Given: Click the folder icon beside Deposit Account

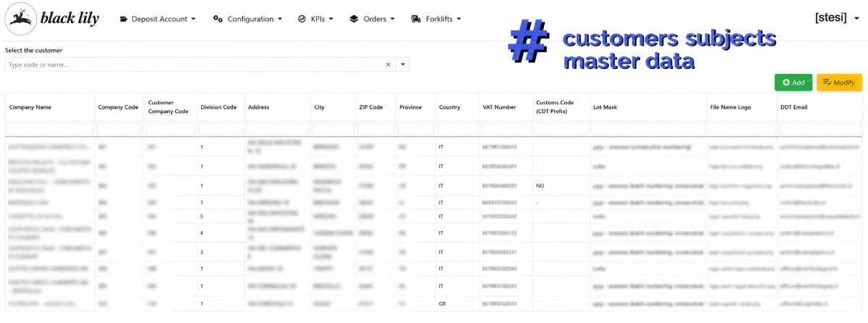Looking at the screenshot, I should pyautogui.click(x=124, y=19).
